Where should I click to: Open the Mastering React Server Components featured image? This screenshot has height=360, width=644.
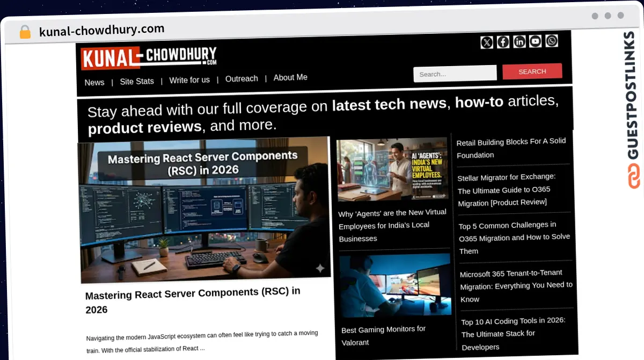pos(204,210)
